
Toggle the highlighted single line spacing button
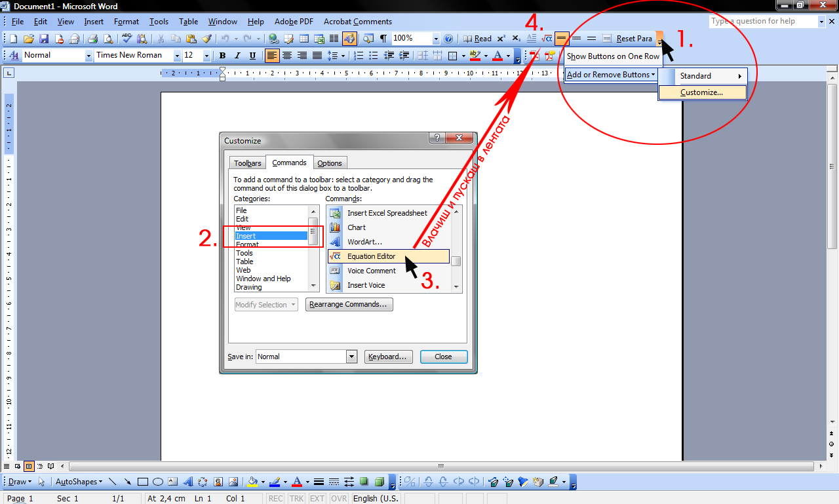pyautogui.click(x=562, y=39)
